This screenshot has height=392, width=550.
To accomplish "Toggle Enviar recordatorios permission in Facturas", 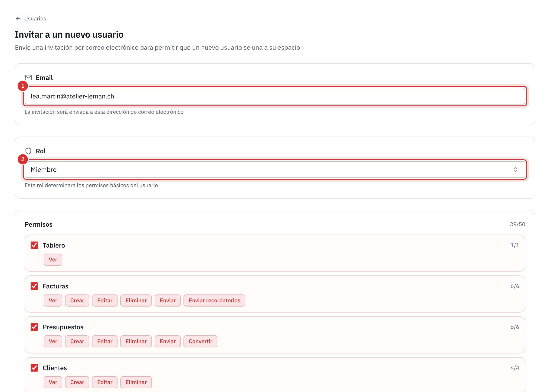I will (214, 300).
